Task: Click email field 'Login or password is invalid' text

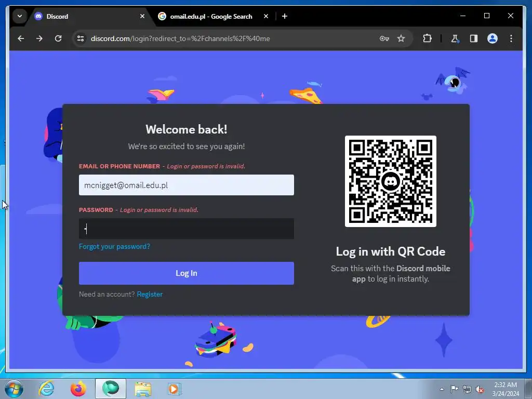Action: (206, 166)
